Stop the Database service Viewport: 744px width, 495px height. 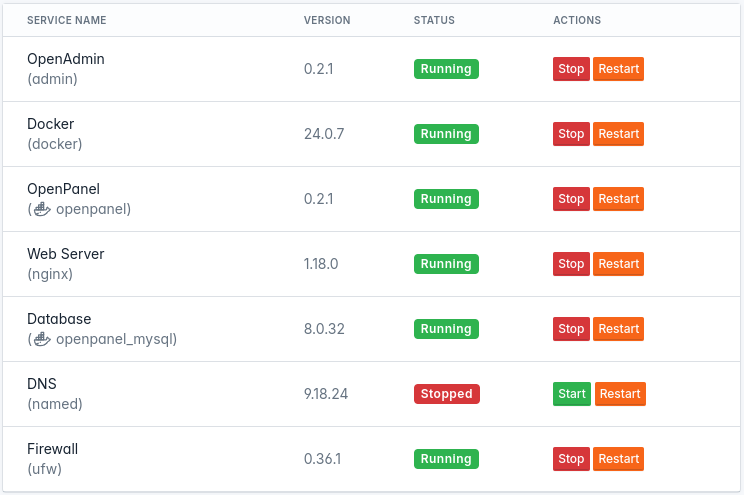point(571,329)
